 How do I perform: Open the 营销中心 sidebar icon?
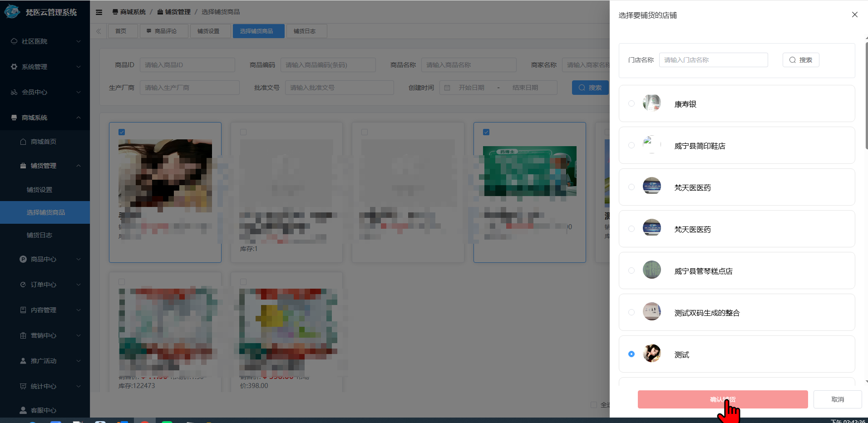[x=23, y=335]
